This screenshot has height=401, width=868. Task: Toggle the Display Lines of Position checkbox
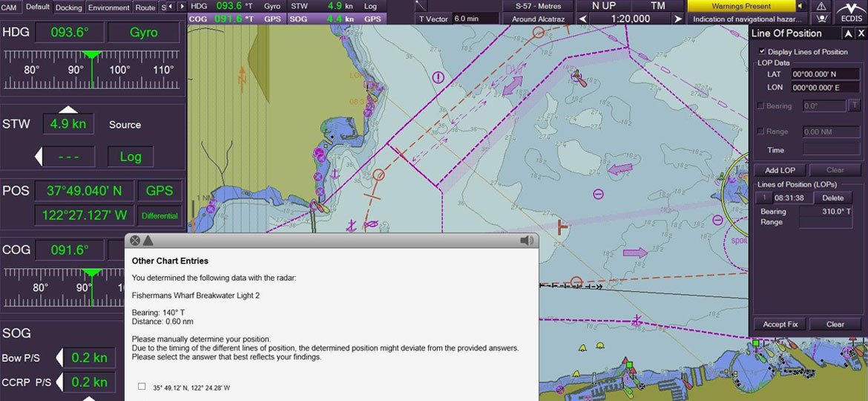click(762, 51)
